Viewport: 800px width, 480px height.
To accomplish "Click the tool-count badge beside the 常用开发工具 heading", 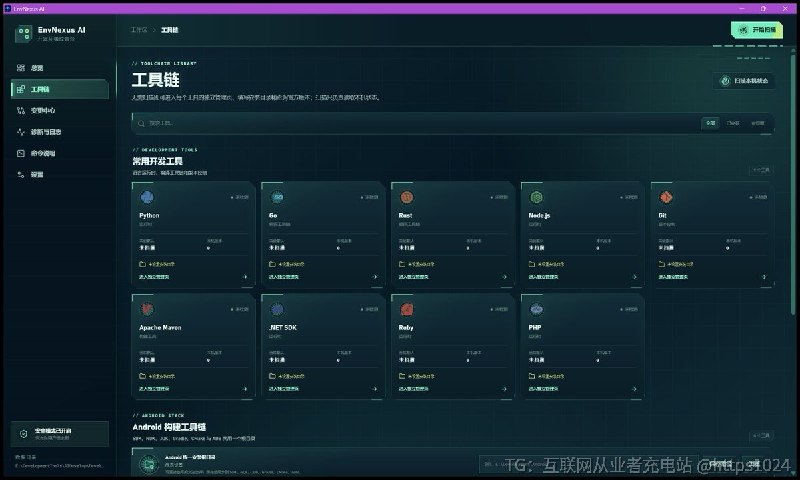I will click(x=761, y=170).
